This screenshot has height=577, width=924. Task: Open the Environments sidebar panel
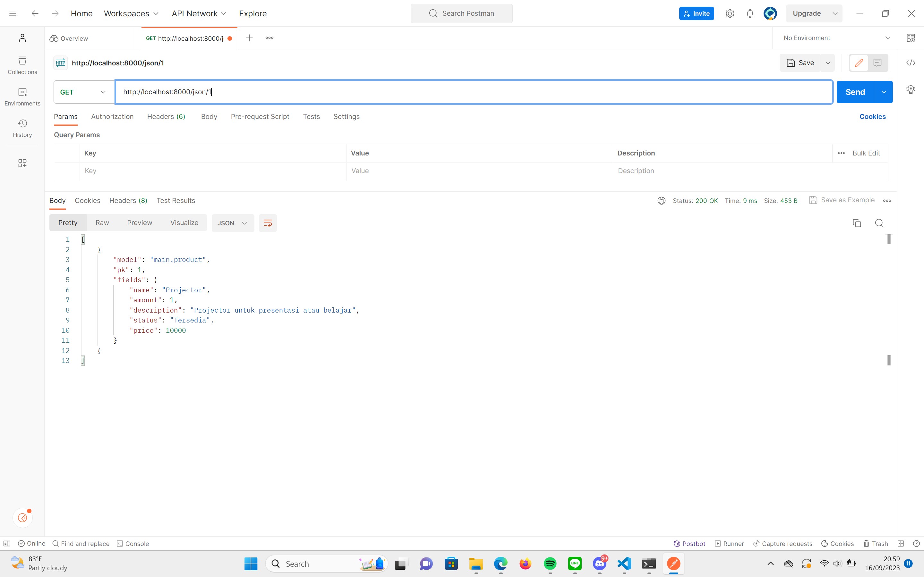coord(22,97)
